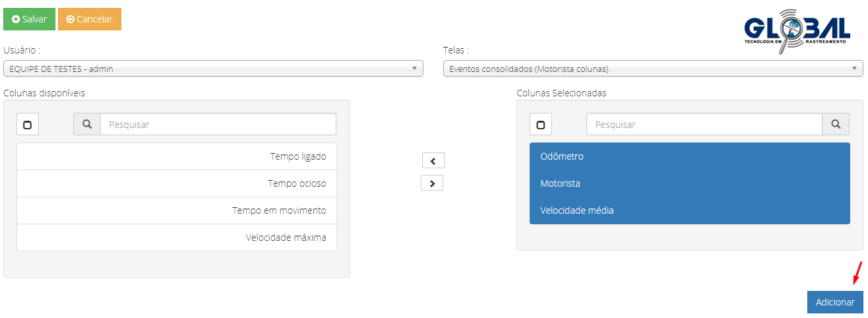The width and height of the screenshot is (868, 318).
Task: Click the blue Adicionar button
Action: pyautogui.click(x=835, y=302)
